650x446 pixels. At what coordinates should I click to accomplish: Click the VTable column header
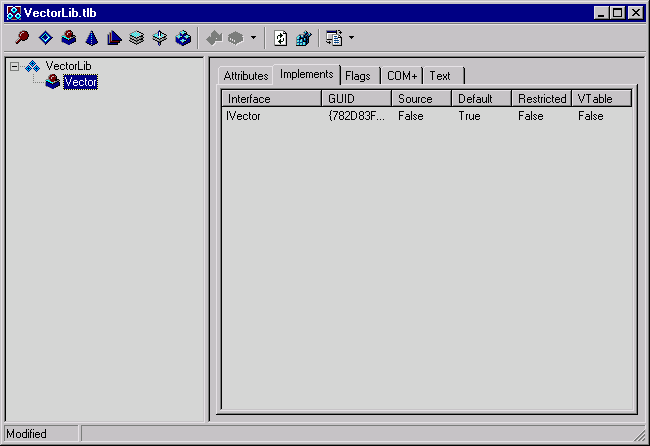[601, 99]
